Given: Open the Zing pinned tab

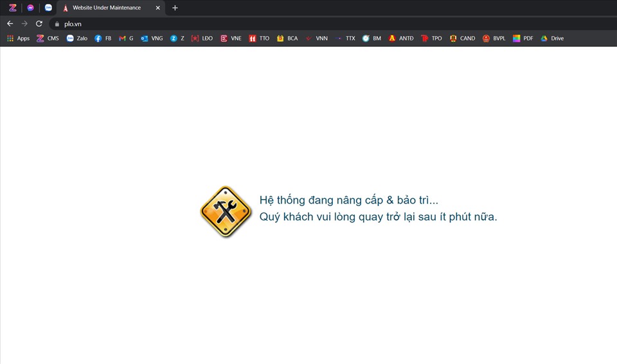Looking at the screenshot, I should (x=13, y=8).
